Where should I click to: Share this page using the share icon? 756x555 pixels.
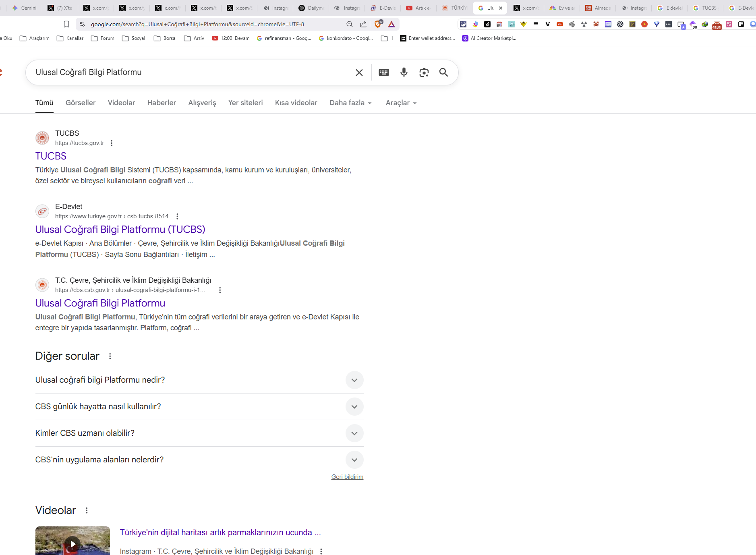point(363,24)
